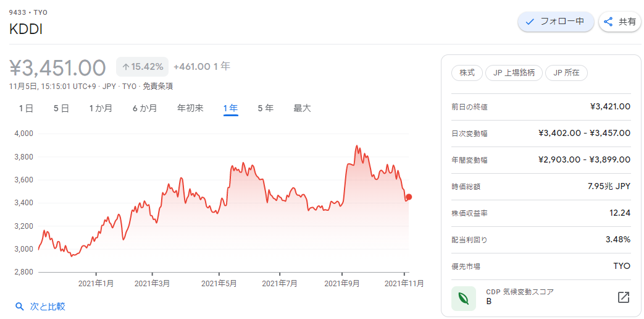Click 前日の終値 value ¥3,421.00
The height and width of the screenshot is (319, 644).
tap(610, 107)
